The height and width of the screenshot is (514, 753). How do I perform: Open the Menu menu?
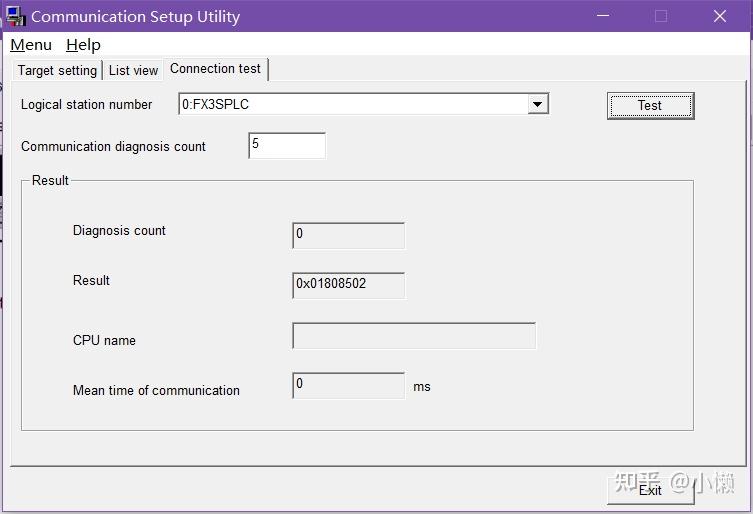tap(31, 45)
